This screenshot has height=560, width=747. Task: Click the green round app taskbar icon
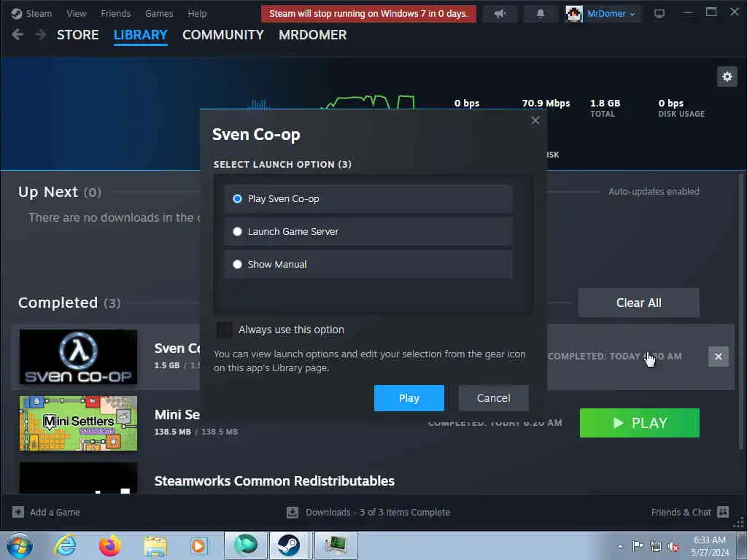(246, 545)
